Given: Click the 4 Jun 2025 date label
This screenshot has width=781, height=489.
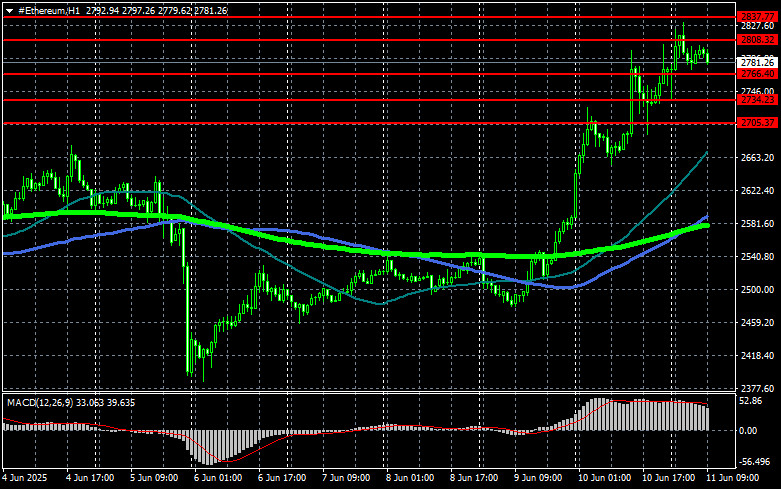Looking at the screenshot, I should click(25, 478).
